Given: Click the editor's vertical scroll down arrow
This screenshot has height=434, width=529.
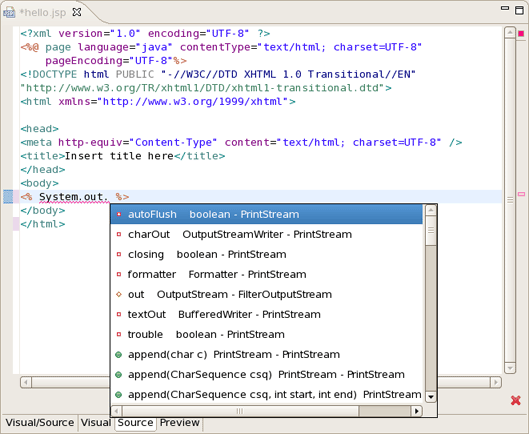Looking at the screenshot, I should tap(510, 368).
